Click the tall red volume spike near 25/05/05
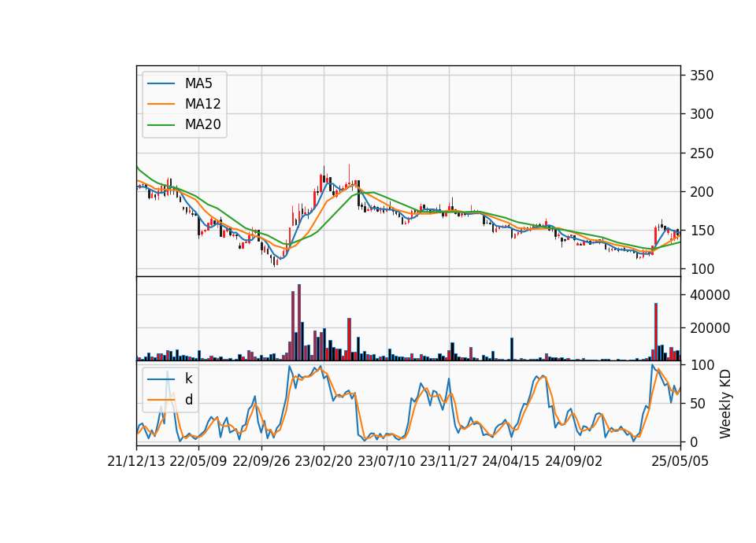Screen dimensions: 756x543 [656, 331]
